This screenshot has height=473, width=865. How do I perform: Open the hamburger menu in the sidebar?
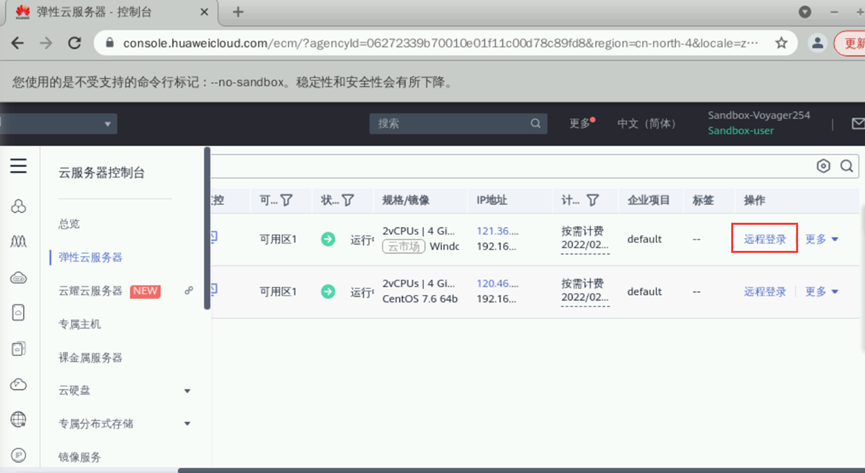[18, 166]
